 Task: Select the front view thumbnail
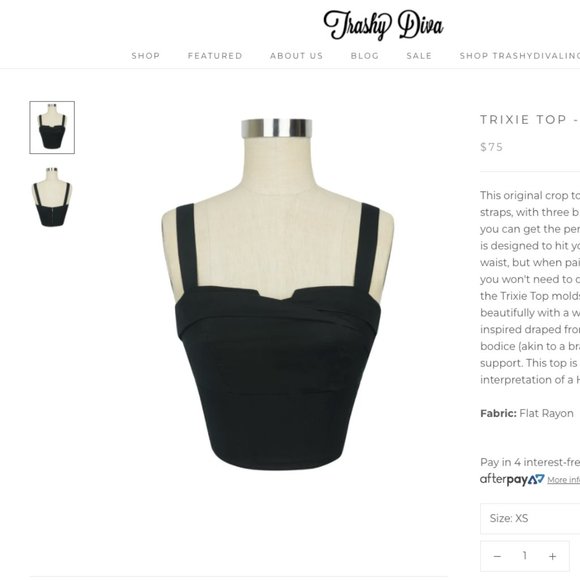point(52,127)
